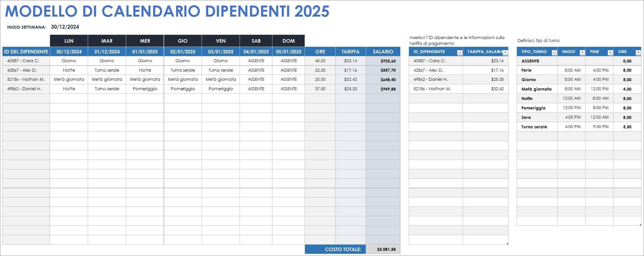Screen dimensions: 644x256
Task: Click the 05/01/2025 date header cell
Action: (x=289, y=51)
